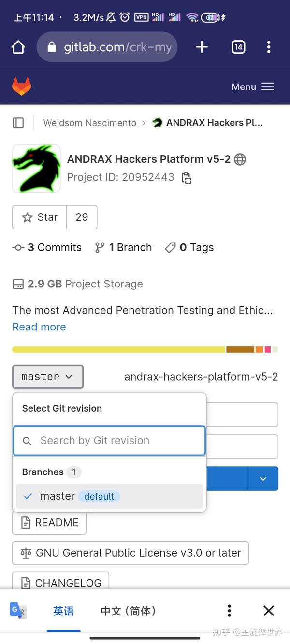Open the browser's three-dot menu

[x=269, y=47]
